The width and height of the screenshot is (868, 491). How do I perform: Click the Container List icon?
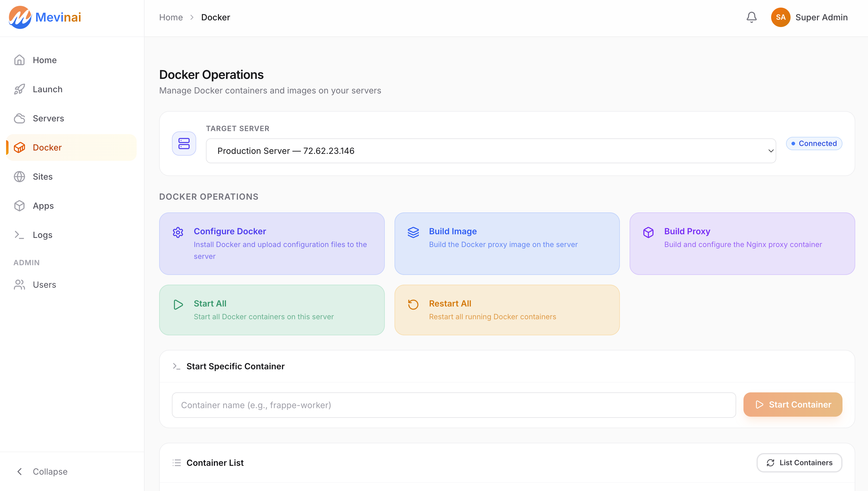click(176, 462)
